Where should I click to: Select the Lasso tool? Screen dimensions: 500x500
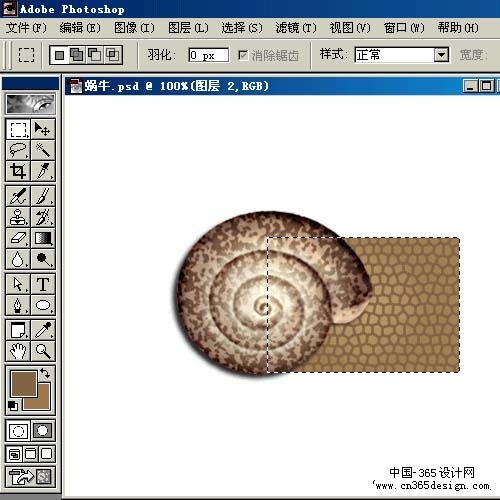tap(18, 150)
